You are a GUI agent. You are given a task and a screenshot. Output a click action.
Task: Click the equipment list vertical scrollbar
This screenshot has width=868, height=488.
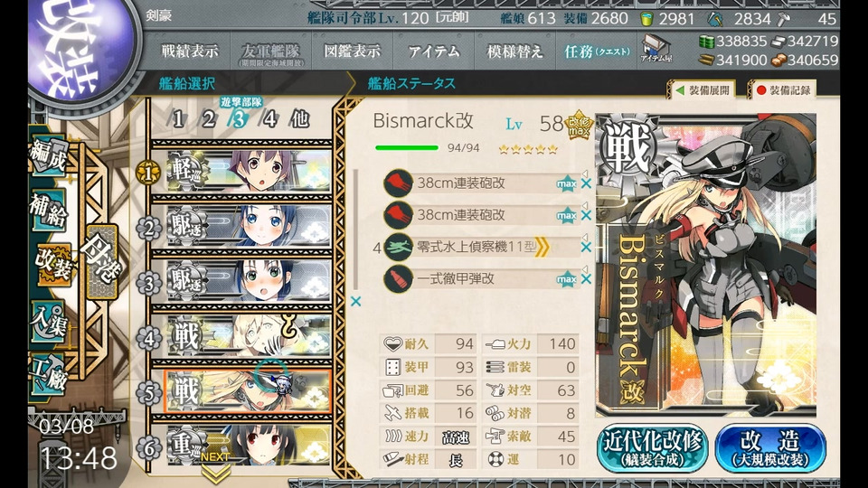pos(355,230)
